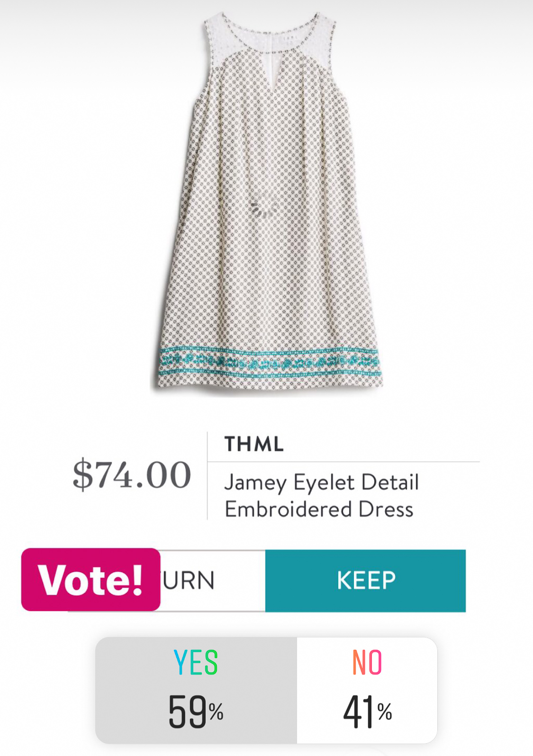
Task: Tap the 59% result under YES
Action: point(196,711)
